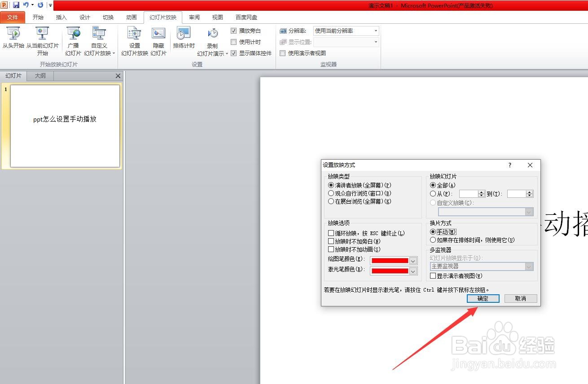
Task: Open Set Up Slide Show (设置幻灯片放映)
Action: pyautogui.click(x=133, y=39)
